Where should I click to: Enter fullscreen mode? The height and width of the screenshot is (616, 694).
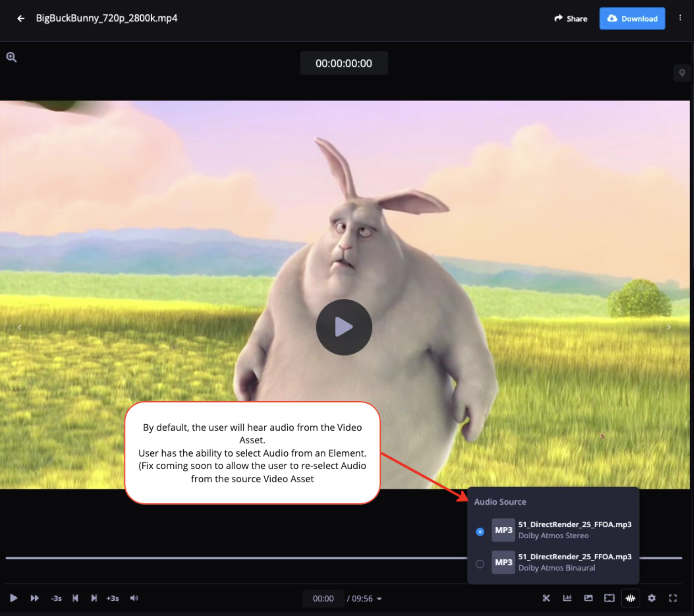(673, 598)
